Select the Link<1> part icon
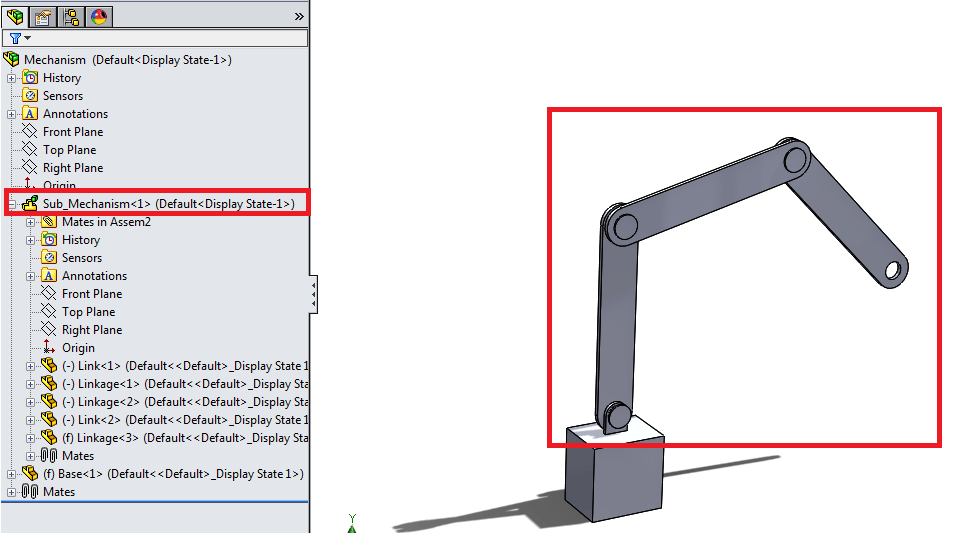The width and height of the screenshot is (959, 533). point(49,365)
